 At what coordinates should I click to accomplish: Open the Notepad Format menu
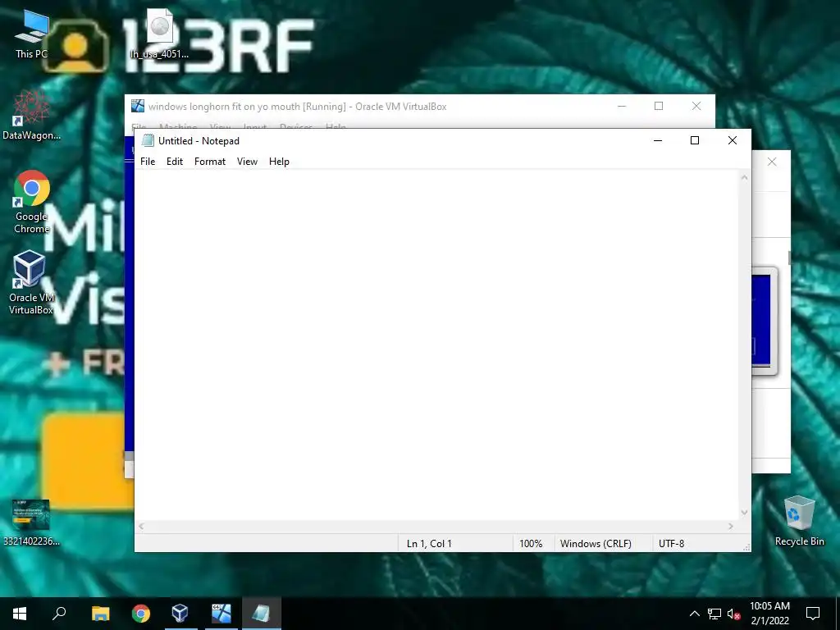pos(209,162)
